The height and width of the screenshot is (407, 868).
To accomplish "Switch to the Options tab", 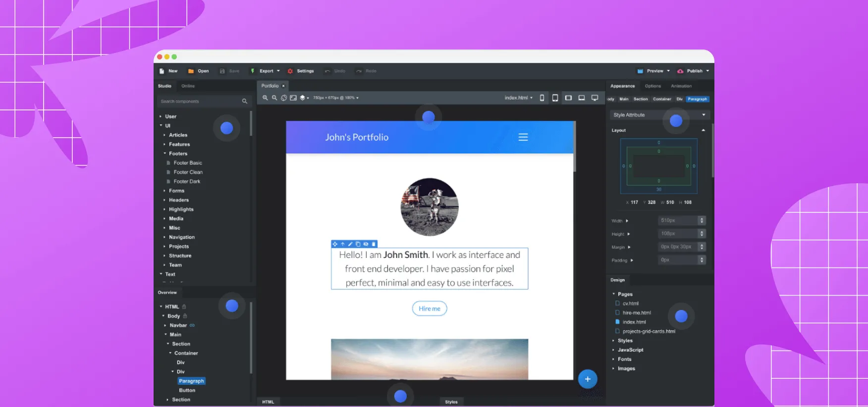I will [x=653, y=86].
